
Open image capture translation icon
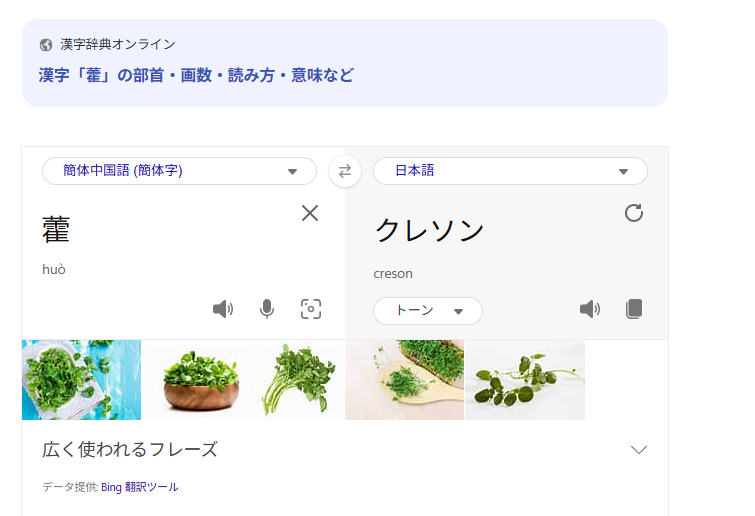(x=311, y=310)
